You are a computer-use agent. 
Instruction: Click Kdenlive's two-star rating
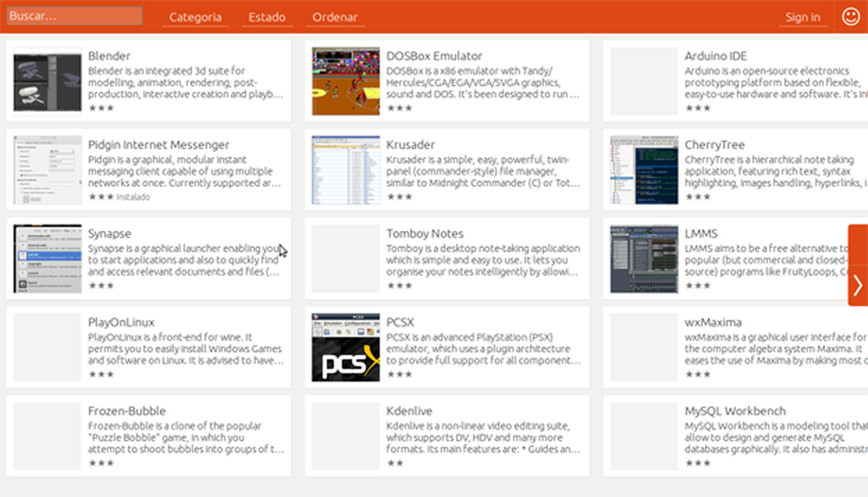click(396, 463)
